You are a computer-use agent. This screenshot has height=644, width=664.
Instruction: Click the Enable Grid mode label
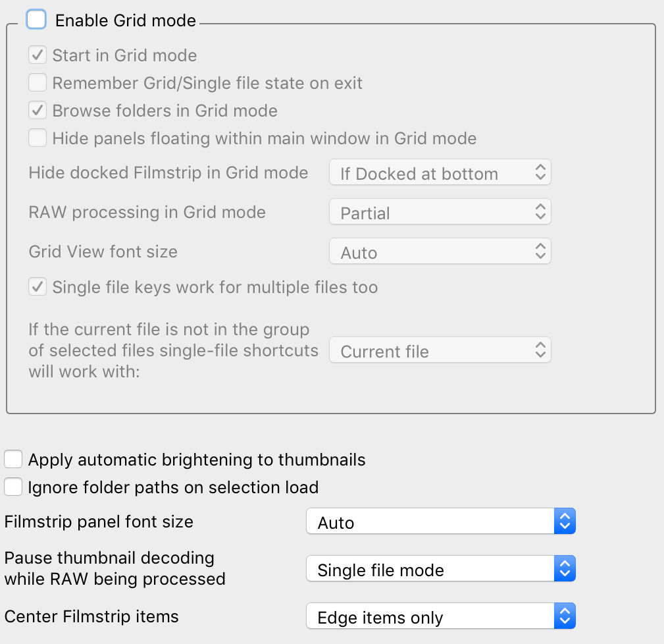pos(125,20)
